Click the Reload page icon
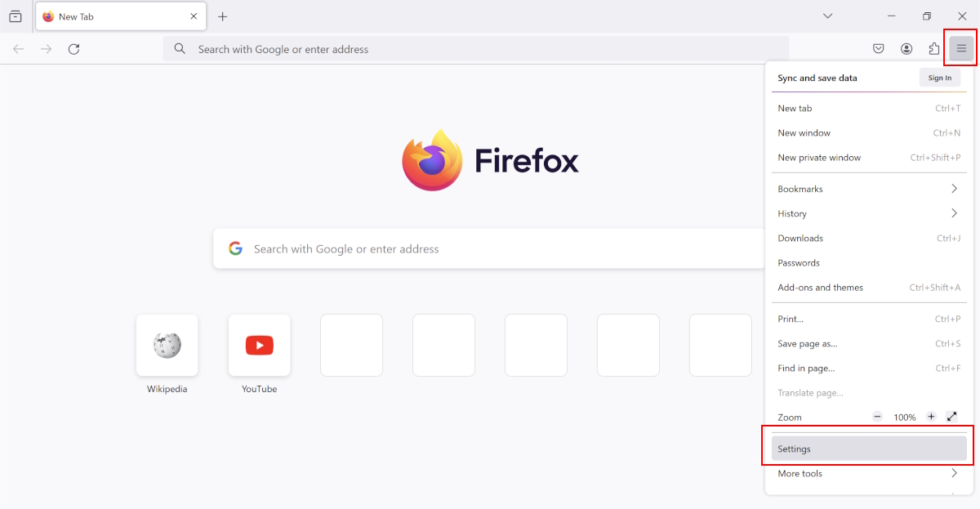Viewport: 980px width, 509px height. pos(73,49)
